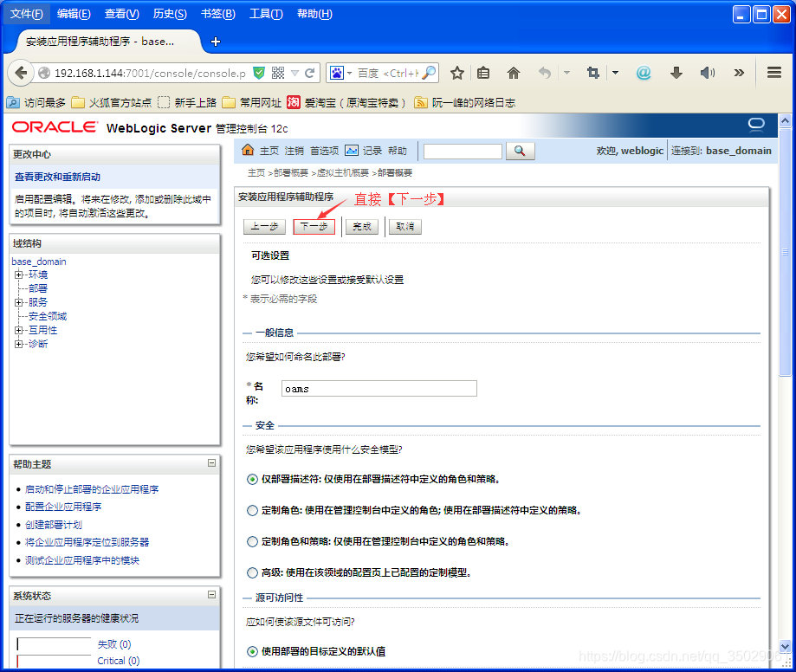Open the Baidu search engine selector
The image size is (796, 672).
point(341,73)
